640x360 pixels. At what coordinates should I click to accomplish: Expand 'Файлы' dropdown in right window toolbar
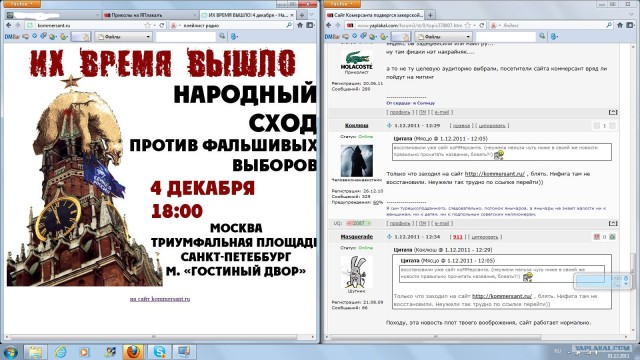click(468, 37)
